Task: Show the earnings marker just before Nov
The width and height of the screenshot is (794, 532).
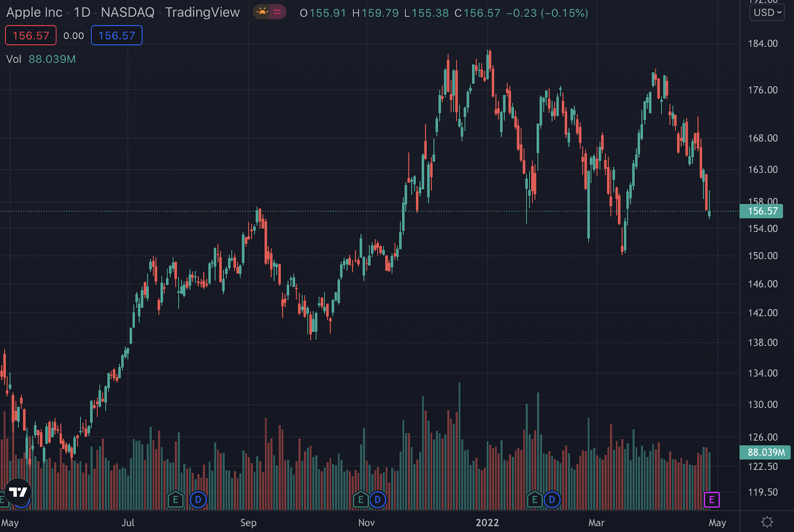Action: pyautogui.click(x=361, y=500)
